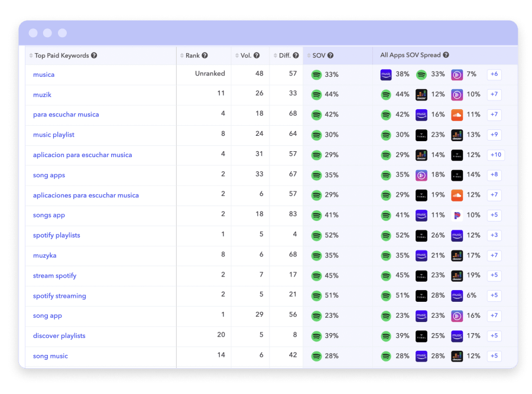This screenshot has width=532, height=394.
Task: Open help icon beside Vol. header
Action: pos(257,56)
